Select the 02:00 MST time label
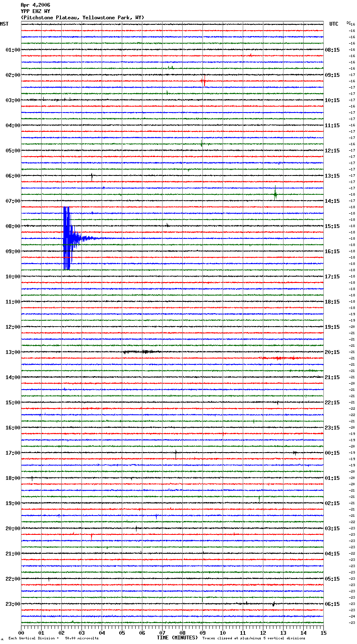The image size is (357, 644). 13,75
